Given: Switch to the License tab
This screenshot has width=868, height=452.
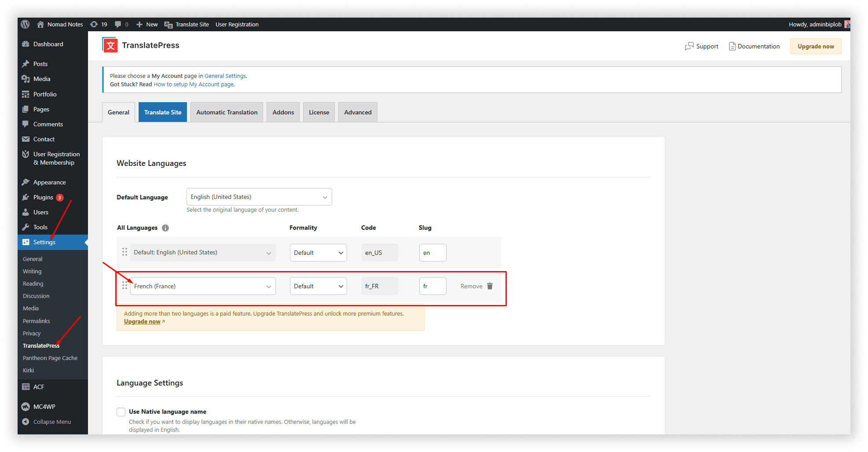Looking at the screenshot, I should [319, 112].
